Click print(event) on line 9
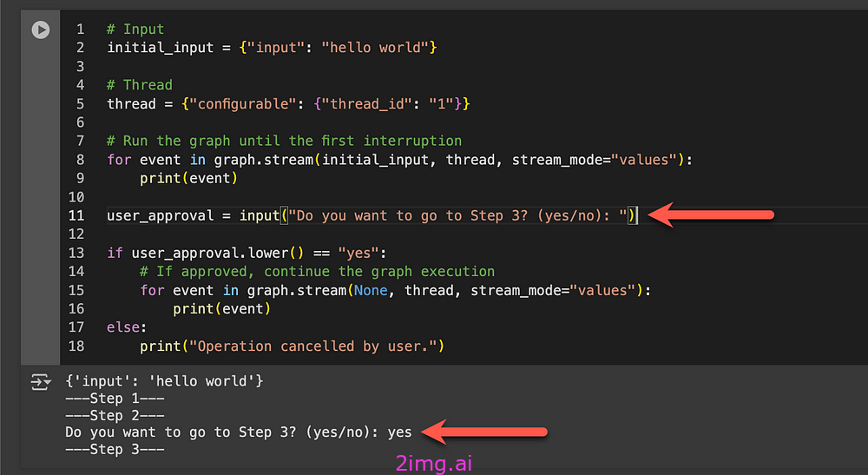Image resolution: width=868 pixels, height=475 pixels. (188, 178)
